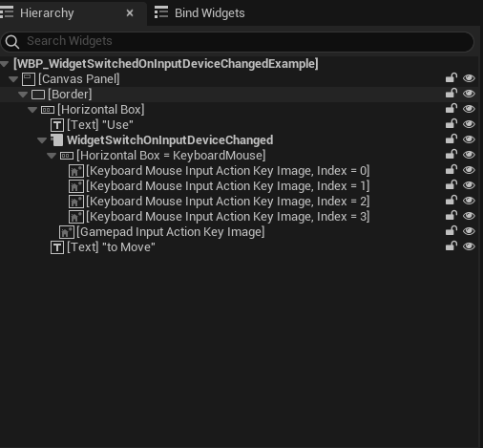Collapse the WidgetSwitchOnInputDeviceChanged node
The height and width of the screenshot is (448, 483).
click(x=42, y=140)
